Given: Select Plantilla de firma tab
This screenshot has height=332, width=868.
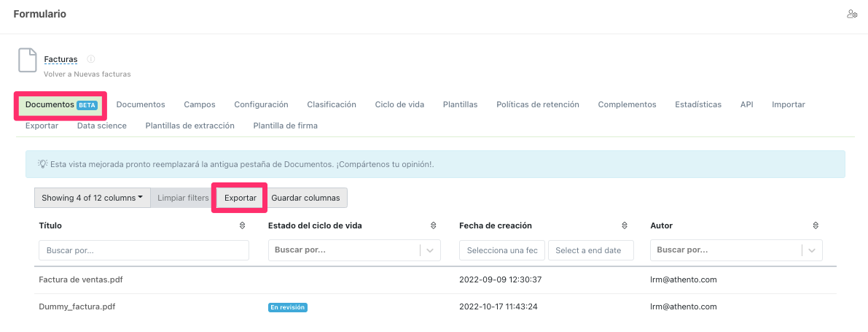Looking at the screenshot, I should coord(286,126).
